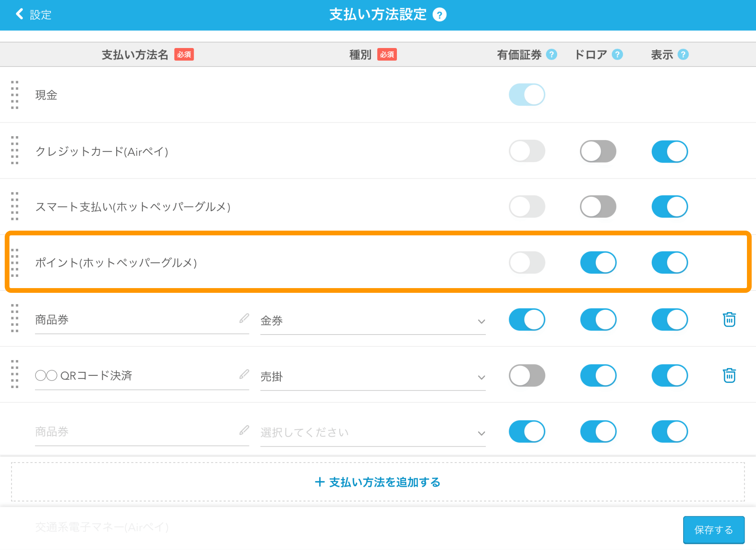
Task: Open help icon beside ドロア header
Action: [x=617, y=54]
